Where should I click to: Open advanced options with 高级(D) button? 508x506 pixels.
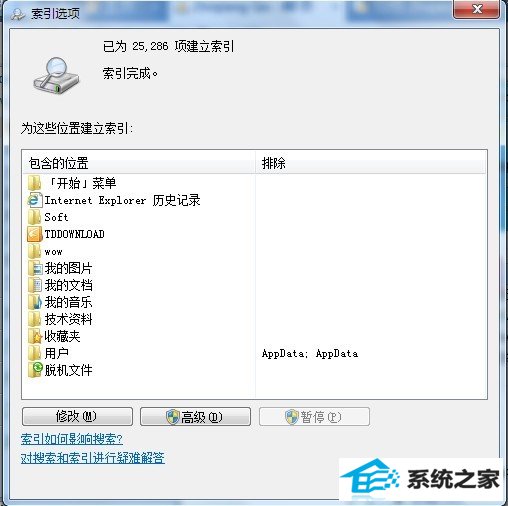pos(195,416)
